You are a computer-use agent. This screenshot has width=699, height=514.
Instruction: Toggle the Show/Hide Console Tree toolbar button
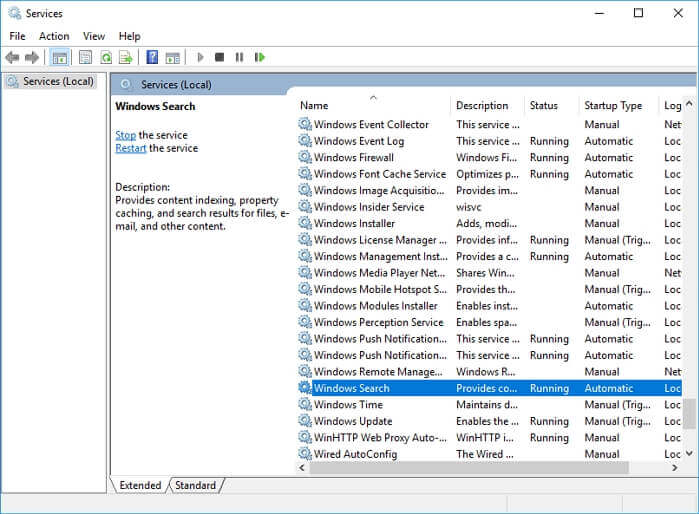click(59, 58)
